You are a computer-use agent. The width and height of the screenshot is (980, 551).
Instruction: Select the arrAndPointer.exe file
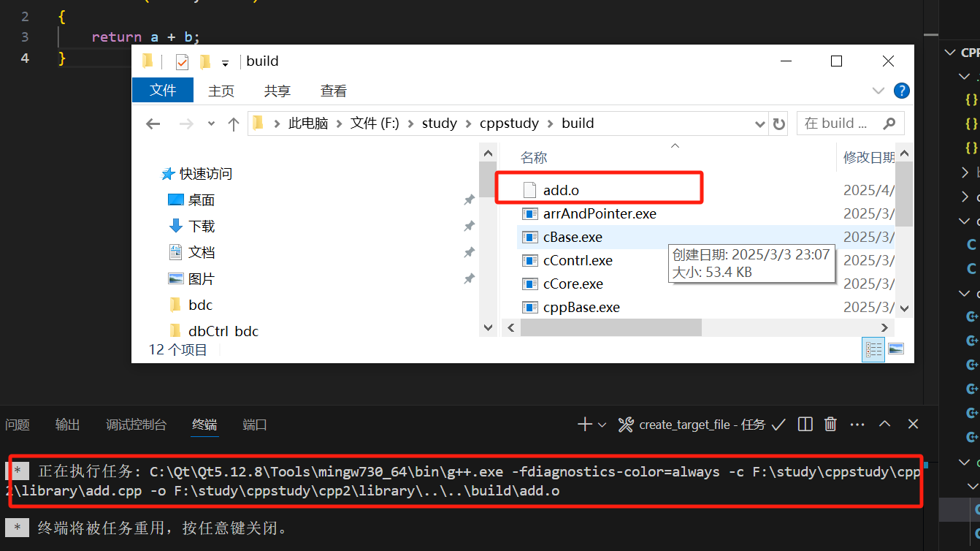pyautogui.click(x=600, y=214)
